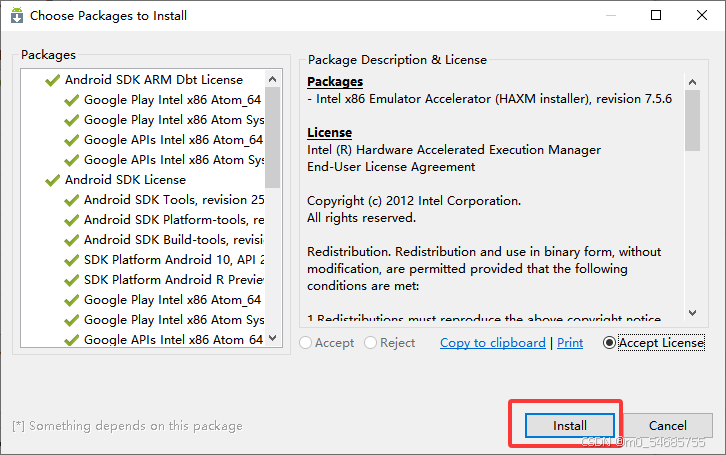Select the Reject radio button
Viewport: 726px width, 455px height.
371,343
